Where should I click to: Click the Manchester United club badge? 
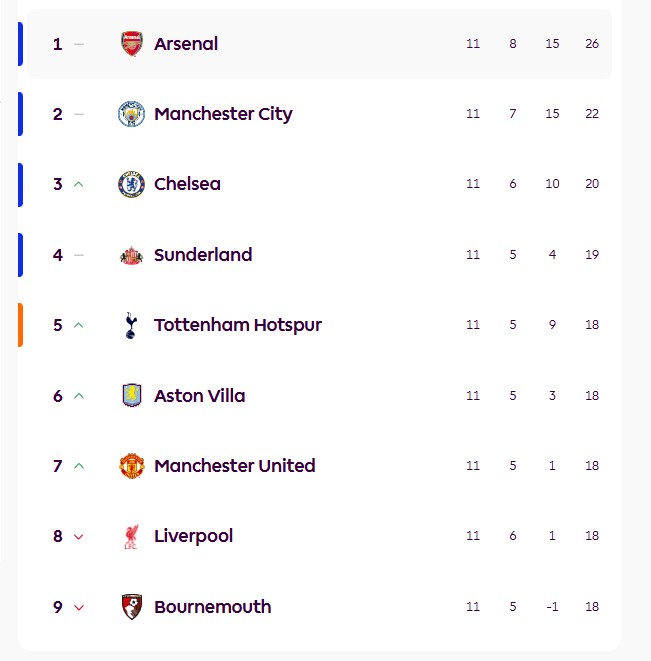point(132,466)
